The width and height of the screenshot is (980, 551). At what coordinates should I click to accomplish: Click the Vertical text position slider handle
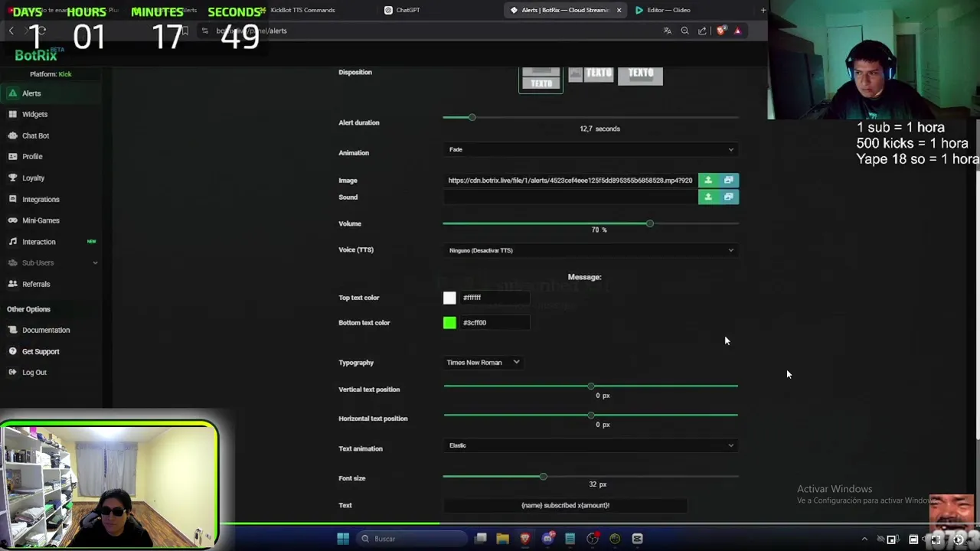click(590, 386)
